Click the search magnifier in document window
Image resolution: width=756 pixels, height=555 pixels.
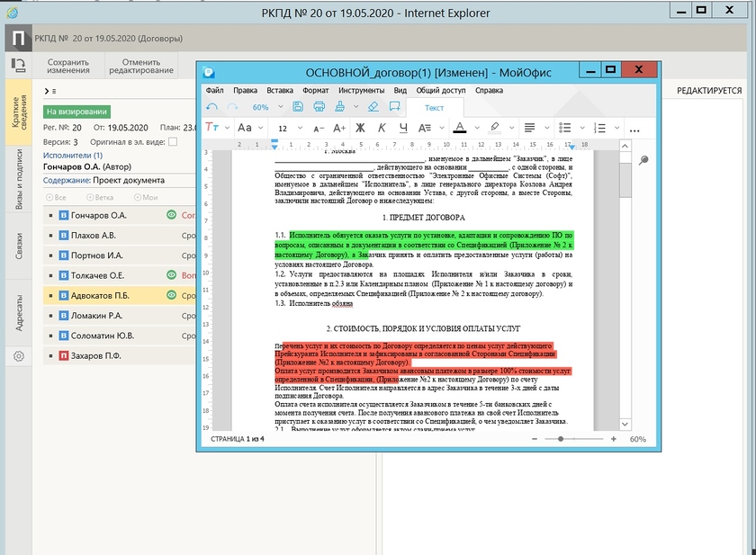pos(643,160)
